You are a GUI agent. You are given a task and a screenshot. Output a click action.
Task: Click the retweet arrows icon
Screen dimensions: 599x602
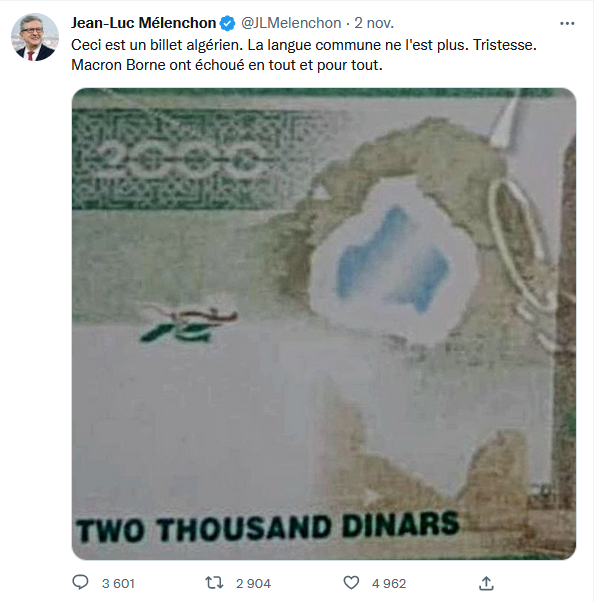pos(214,582)
